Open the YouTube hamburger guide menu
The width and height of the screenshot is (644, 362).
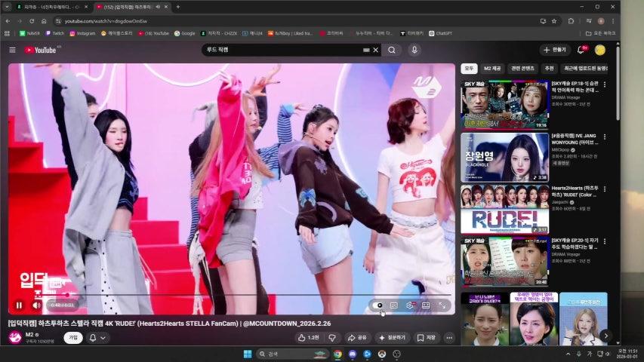12,50
